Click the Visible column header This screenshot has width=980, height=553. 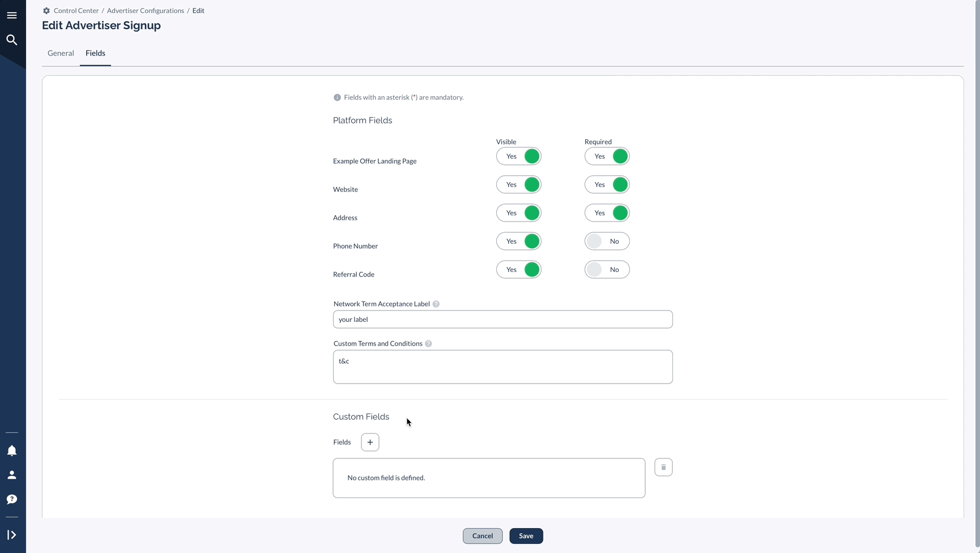pos(506,142)
